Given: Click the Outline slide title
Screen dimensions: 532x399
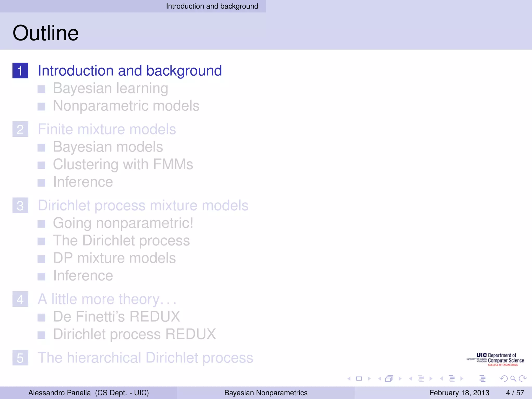Looking at the screenshot, I should click(x=46, y=33).
